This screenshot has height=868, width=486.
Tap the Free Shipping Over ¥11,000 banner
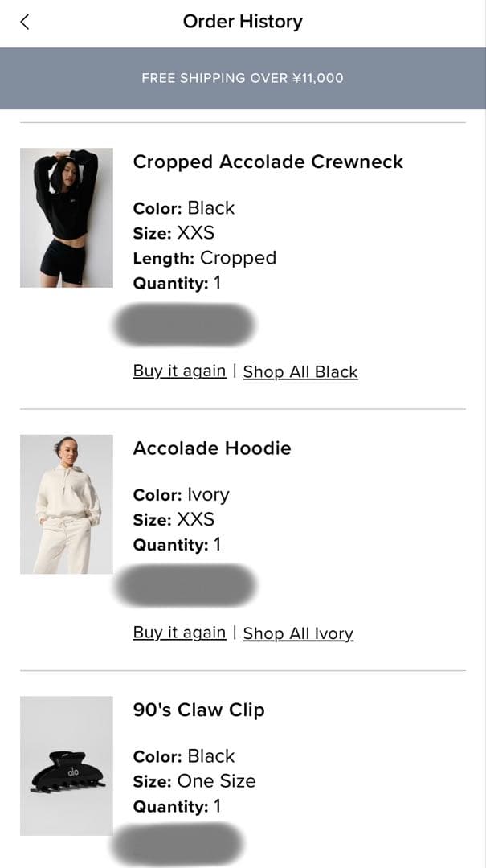243,78
